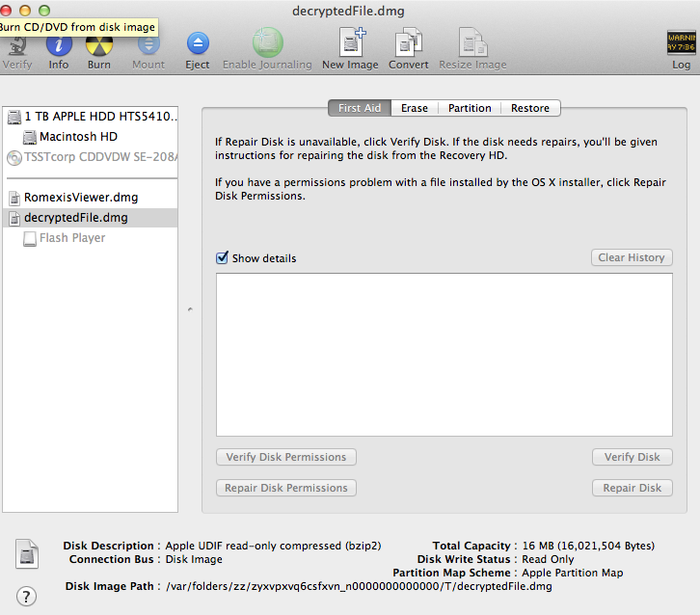
Task: Click the window title decryptedFile.dmg
Action: (x=348, y=11)
